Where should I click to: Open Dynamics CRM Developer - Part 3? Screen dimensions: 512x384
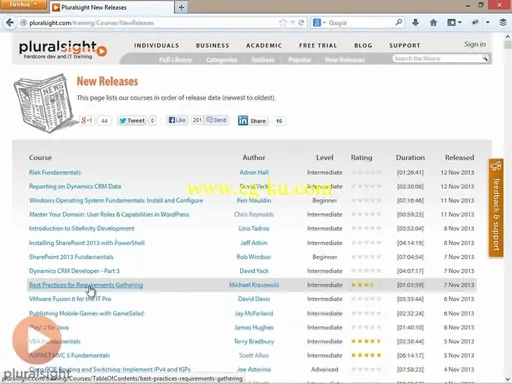point(74,271)
